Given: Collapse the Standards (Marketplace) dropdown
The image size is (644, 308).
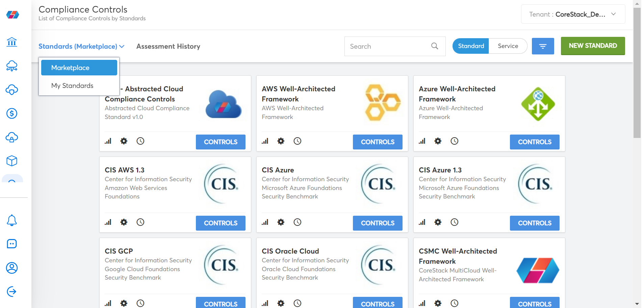Looking at the screenshot, I should pos(81,46).
